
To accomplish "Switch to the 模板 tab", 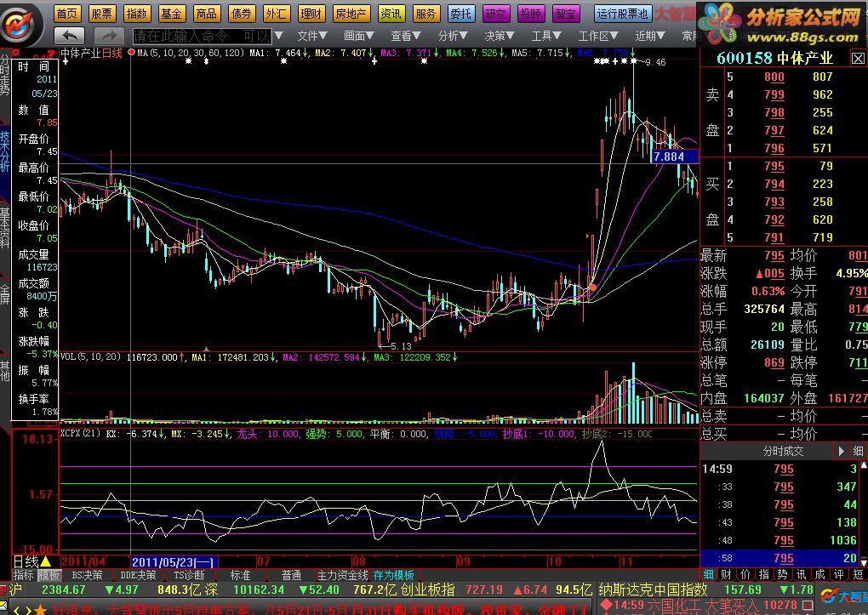I will click(x=49, y=576).
